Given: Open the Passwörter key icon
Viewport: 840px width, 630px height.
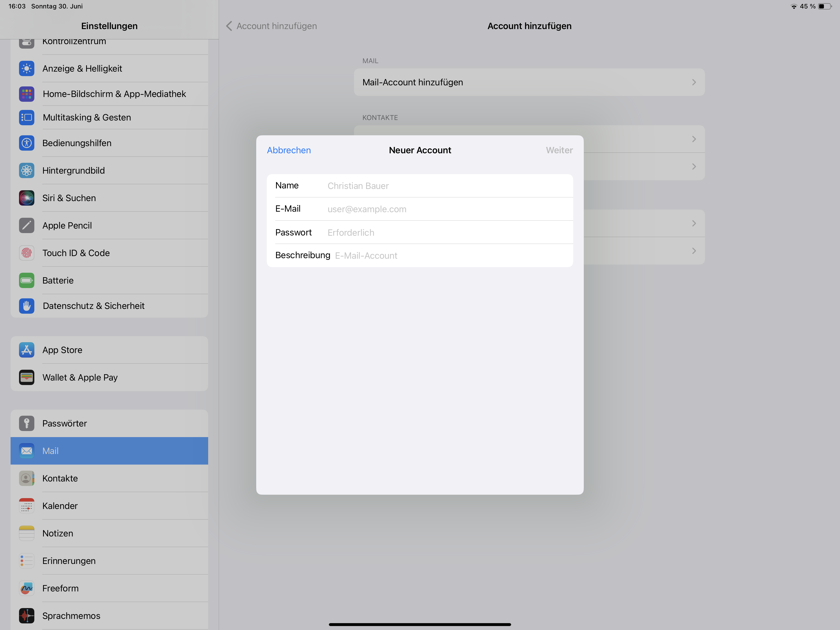Looking at the screenshot, I should pyautogui.click(x=27, y=423).
